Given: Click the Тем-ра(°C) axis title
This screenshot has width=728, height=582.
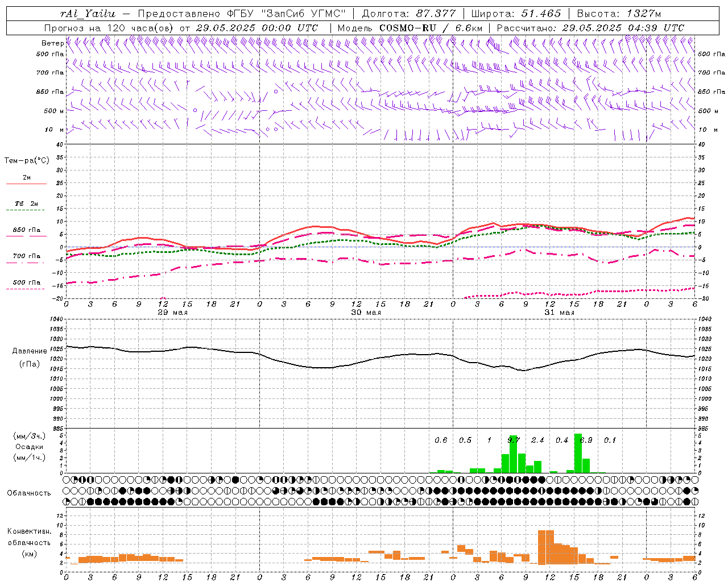Looking at the screenshot, I should pos(27,161).
